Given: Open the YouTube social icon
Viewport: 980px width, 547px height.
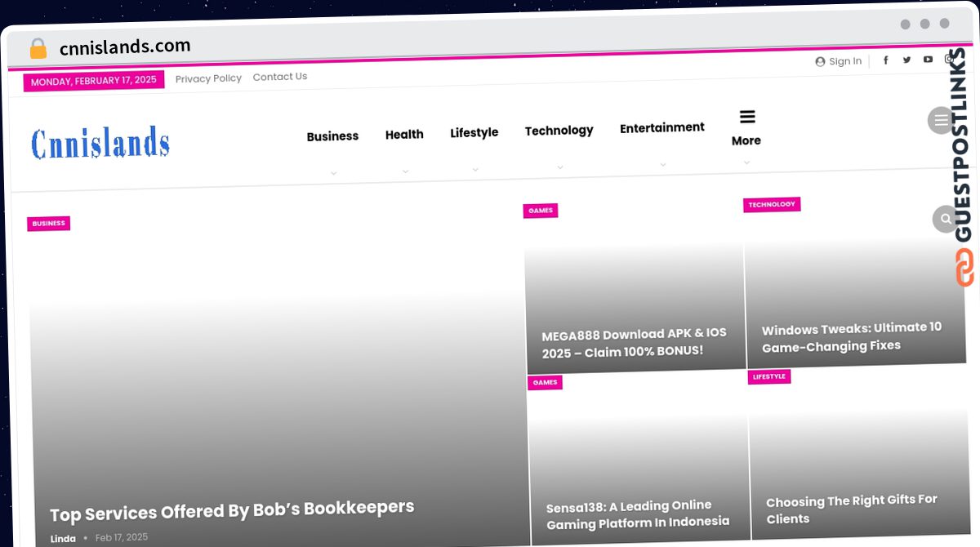Looking at the screenshot, I should (928, 60).
